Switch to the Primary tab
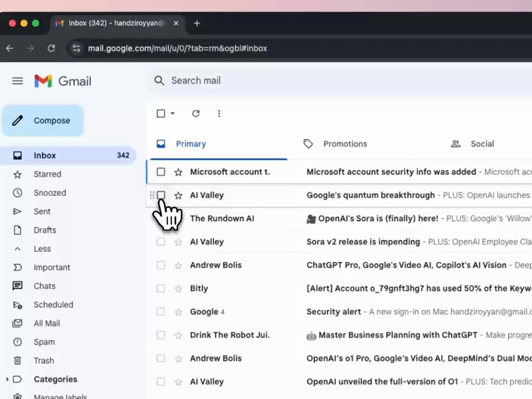The width and height of the screenshot is (532, 399). coord(218,144)
